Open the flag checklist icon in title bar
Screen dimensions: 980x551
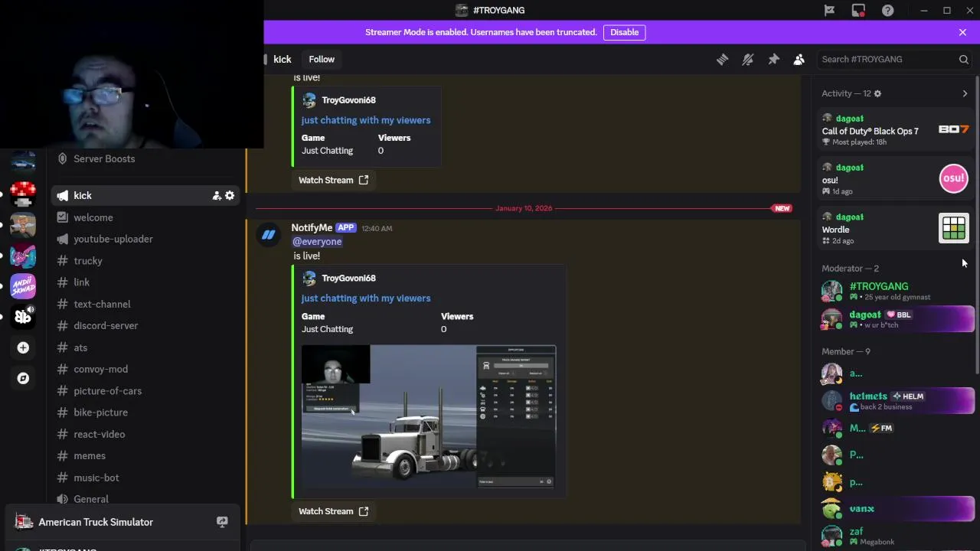pos(829,10)
